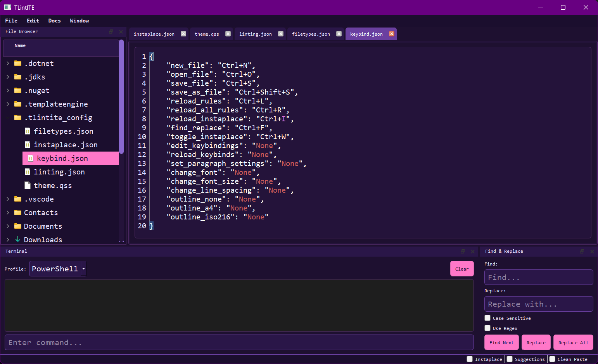Open the Docs menu
The image size is (598, 364).
click(54, 21)
